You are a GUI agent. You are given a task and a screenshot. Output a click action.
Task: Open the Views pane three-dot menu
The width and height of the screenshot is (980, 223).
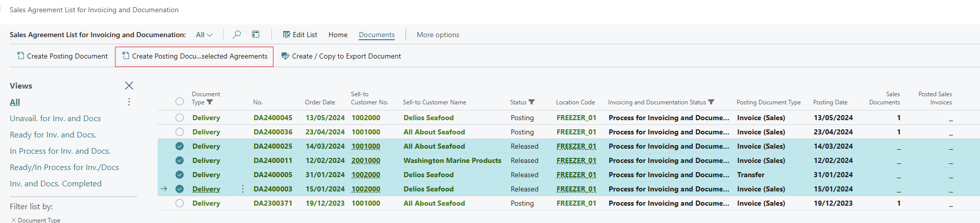(x=129, y=102)
